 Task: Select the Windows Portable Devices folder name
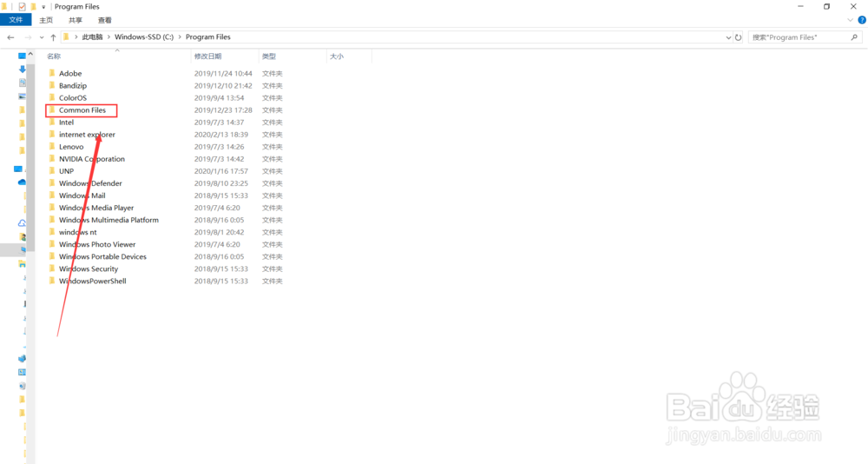point(102,256)
